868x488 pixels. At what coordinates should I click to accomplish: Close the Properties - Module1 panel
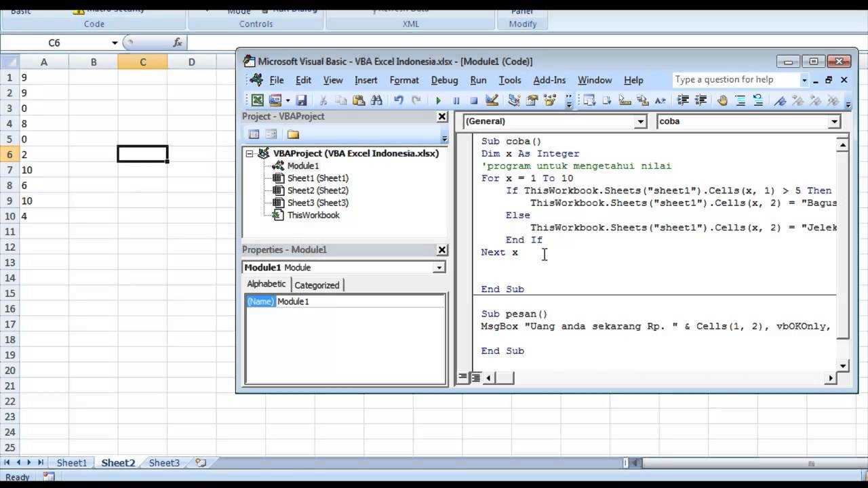pyautogui.click(x=442, y=249)
